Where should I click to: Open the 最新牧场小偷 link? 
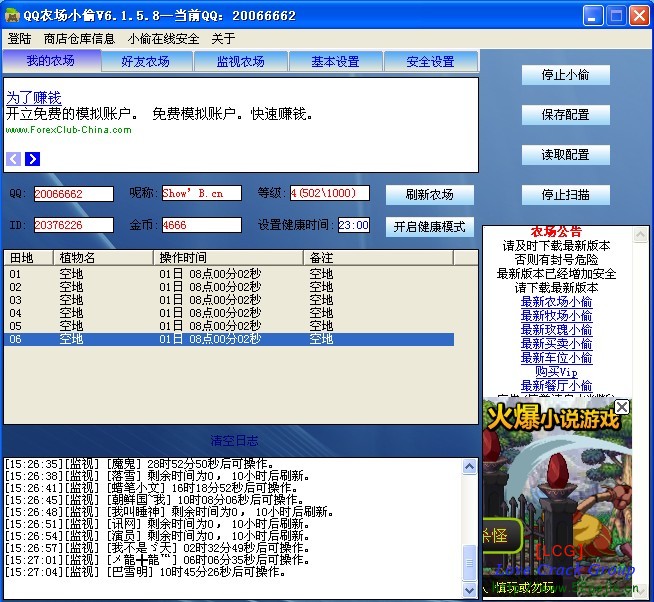[556, 316]
